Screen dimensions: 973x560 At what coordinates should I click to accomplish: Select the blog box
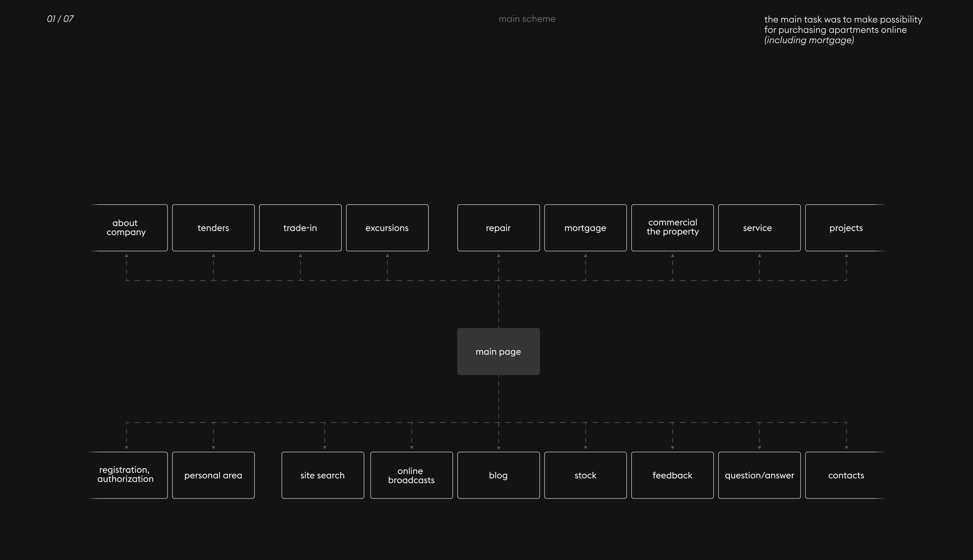(498, 475)
